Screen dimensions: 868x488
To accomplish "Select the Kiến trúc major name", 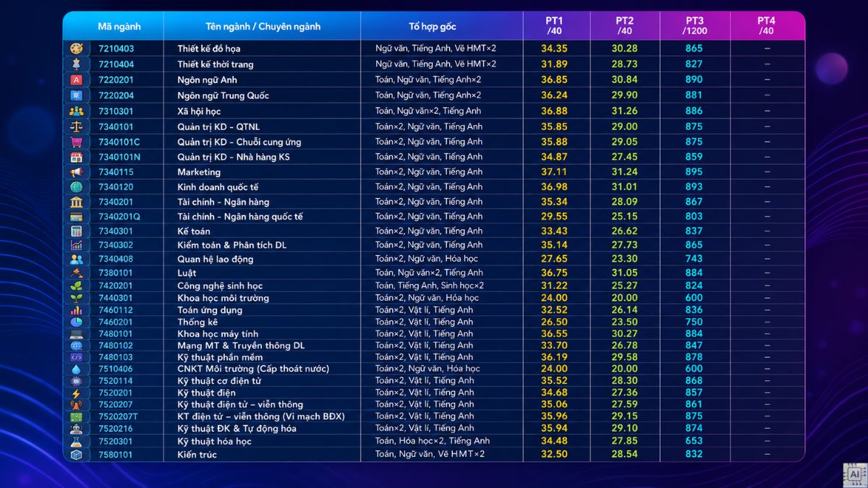I will point(197,455).
